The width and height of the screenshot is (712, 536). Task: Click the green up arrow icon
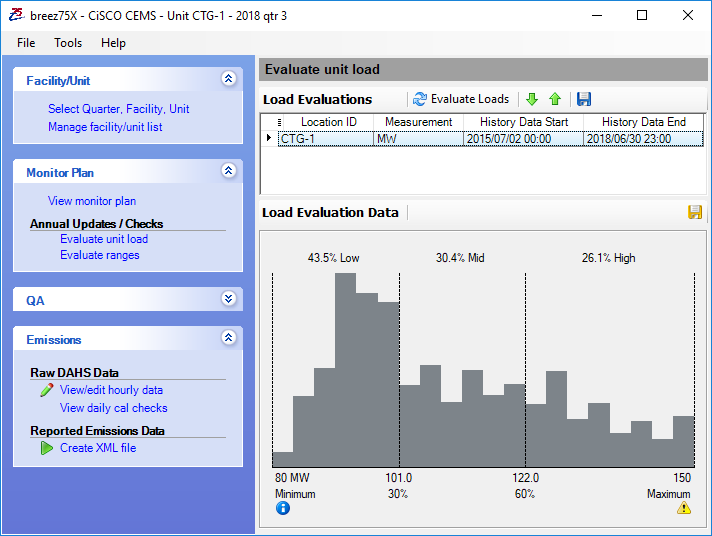555,99
